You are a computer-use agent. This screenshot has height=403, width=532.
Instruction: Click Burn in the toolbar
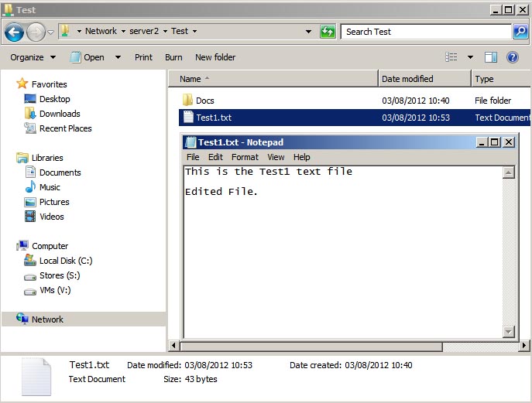pyautogui.click(x=173, y=57)
